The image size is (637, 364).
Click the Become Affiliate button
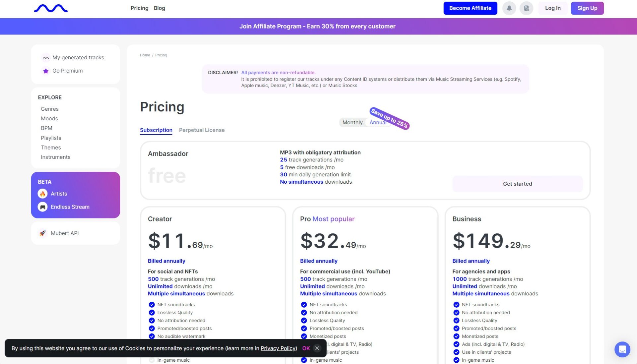tap(470, 8)
